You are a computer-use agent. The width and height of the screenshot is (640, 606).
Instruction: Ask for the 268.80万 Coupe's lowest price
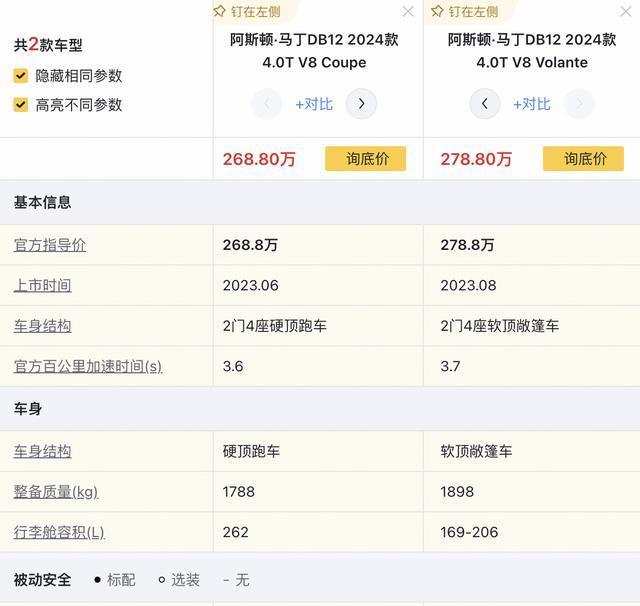point(365,159)
